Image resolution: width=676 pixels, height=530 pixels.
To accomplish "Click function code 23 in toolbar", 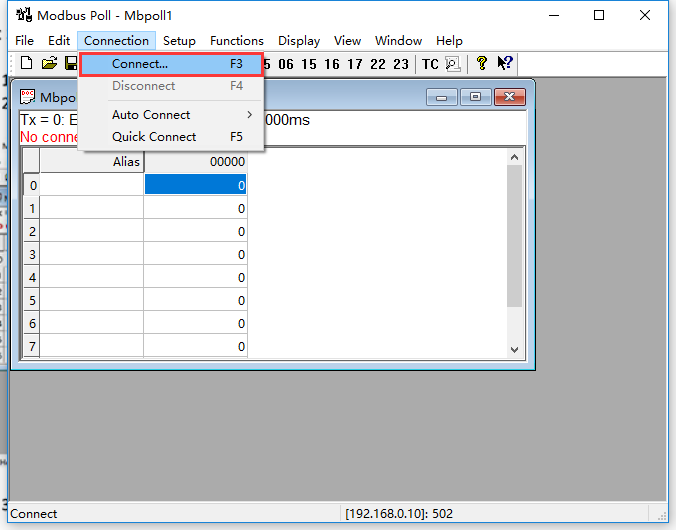I will (x=400, y=64).
